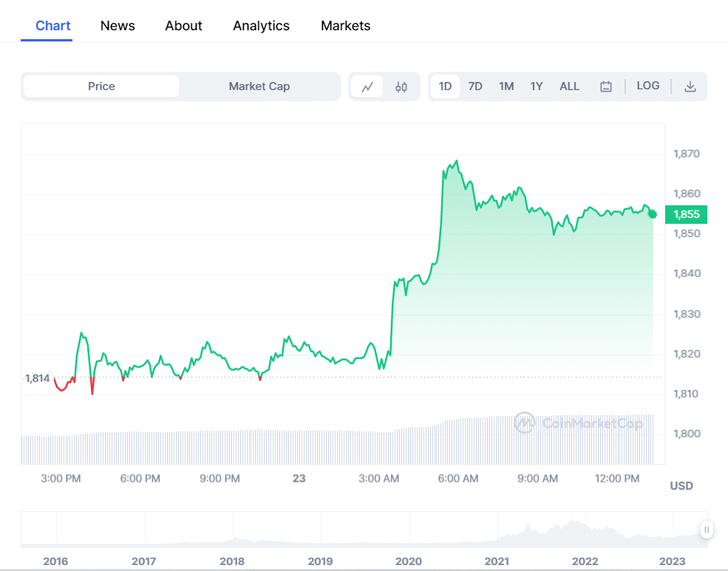728x571 pixels.
Task: Switch to candlestick chart icon
Action: pyautogui.click(x=401, y=86)
